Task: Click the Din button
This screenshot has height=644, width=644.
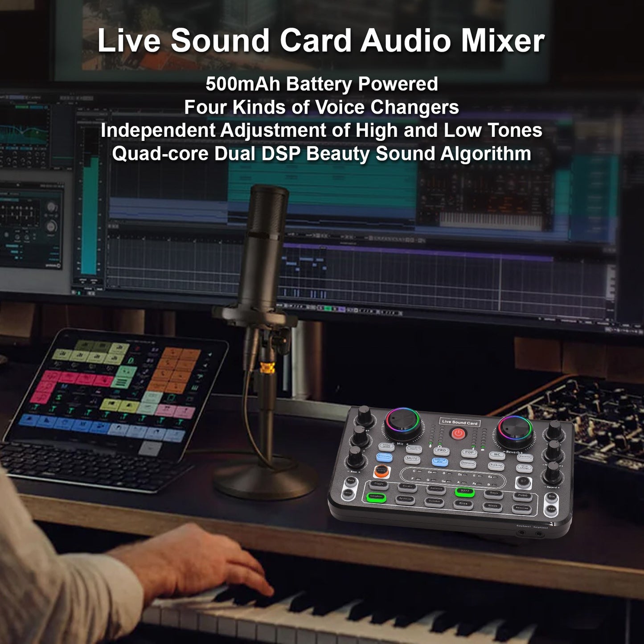Action: click(x=551, y=498)
